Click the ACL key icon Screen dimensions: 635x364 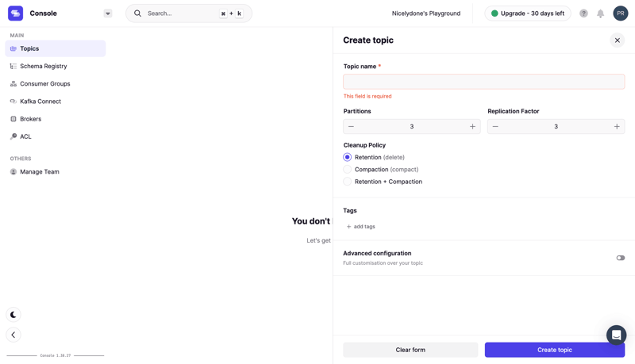pos(13,136)
